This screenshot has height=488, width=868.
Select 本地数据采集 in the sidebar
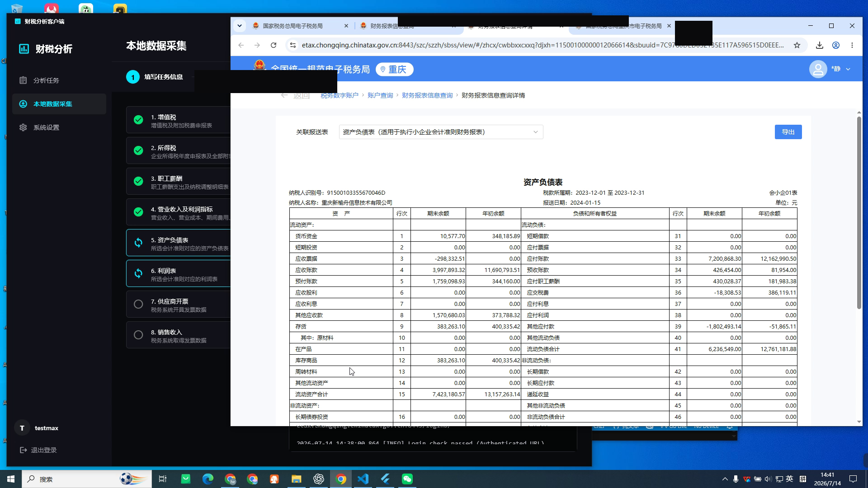pos(59,104)
